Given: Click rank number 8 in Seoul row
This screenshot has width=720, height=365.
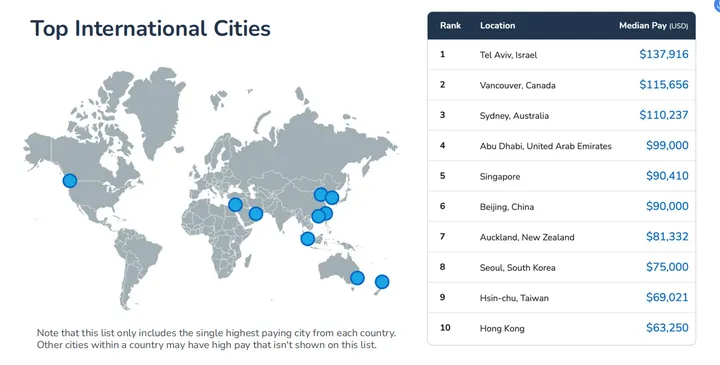Looking at the screenshot, I should 442,267.
